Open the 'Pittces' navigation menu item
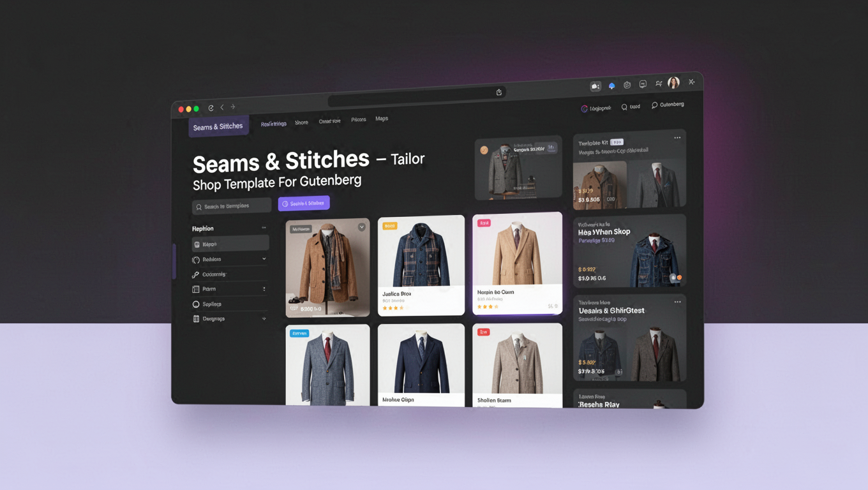This screenshot has height=490, width=868. [359, 120]
